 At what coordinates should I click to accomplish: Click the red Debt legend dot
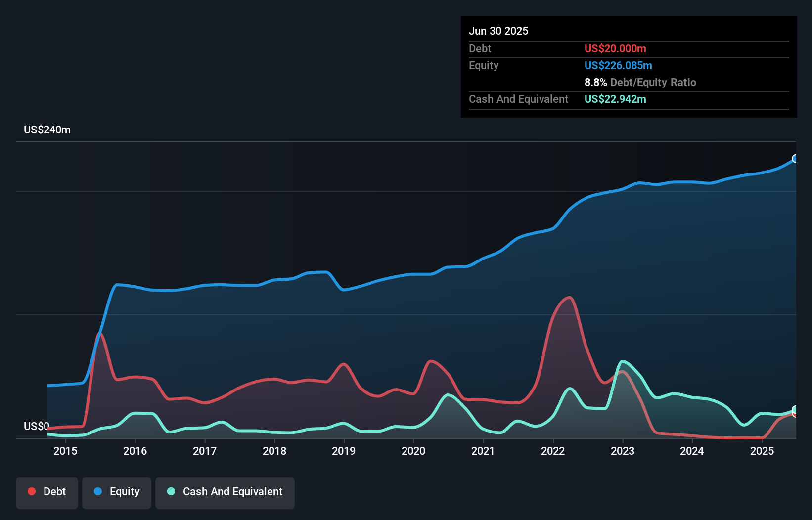[x=31, y=491]
